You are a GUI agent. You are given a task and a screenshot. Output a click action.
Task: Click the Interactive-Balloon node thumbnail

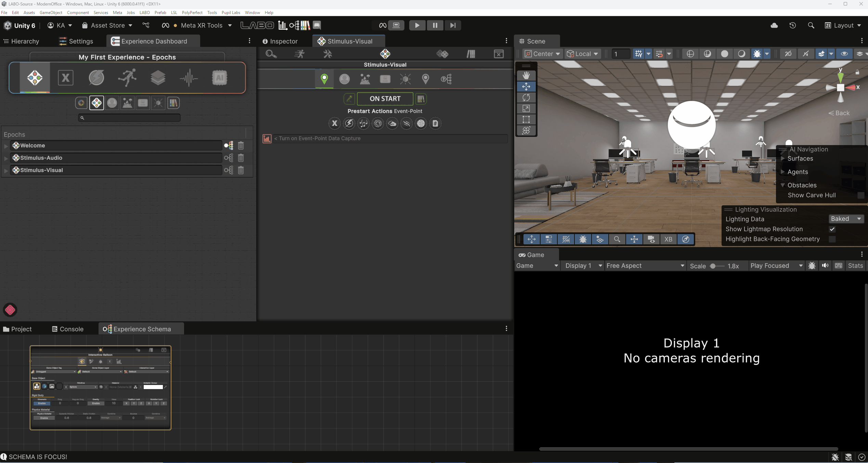pos(101,388)
